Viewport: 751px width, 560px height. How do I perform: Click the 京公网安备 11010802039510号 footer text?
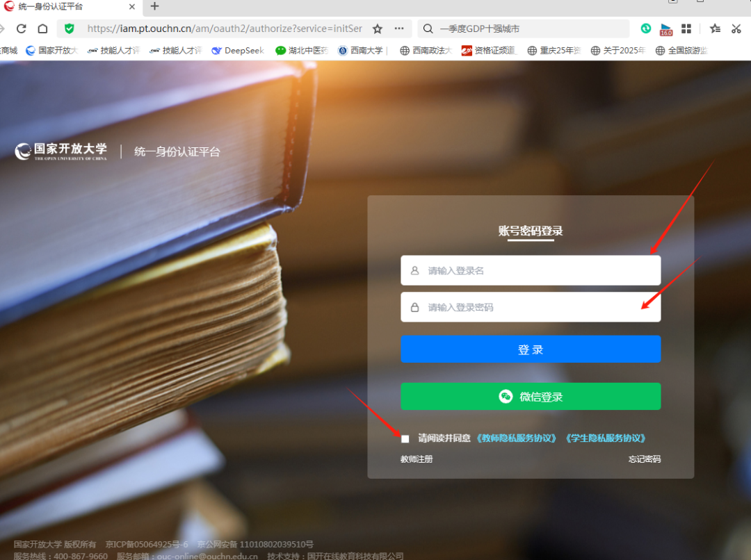(255, 544)
